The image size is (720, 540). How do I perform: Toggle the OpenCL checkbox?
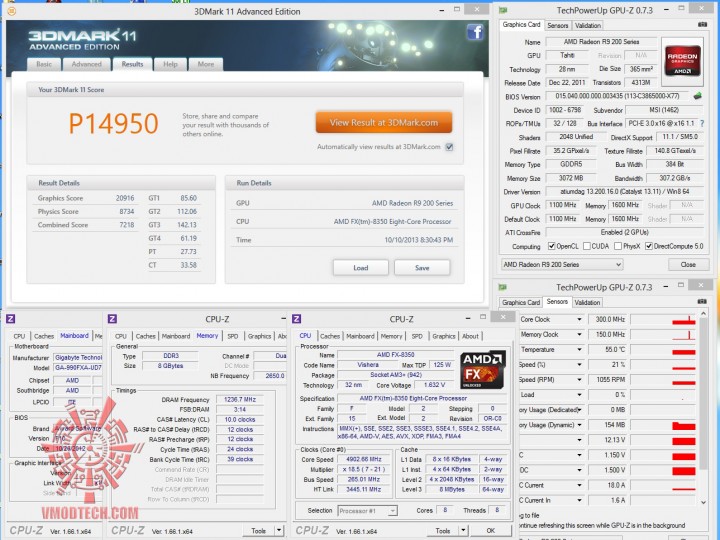click(551, 246)
